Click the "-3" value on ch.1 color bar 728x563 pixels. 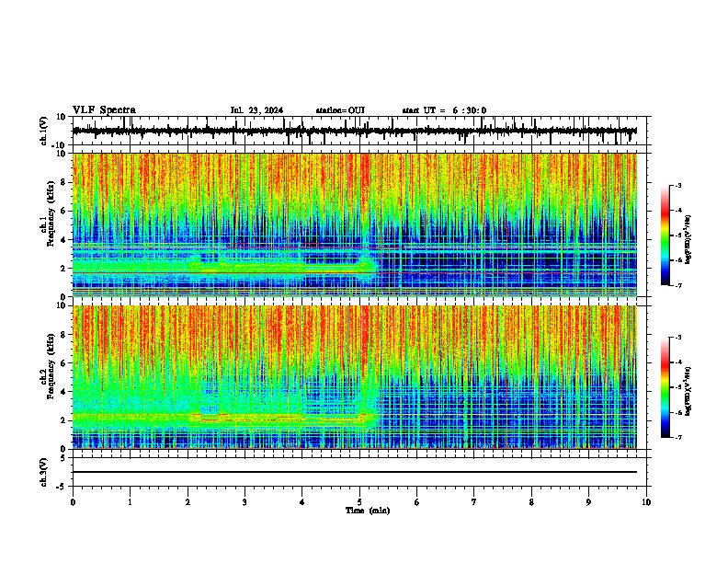pos(677,185)
